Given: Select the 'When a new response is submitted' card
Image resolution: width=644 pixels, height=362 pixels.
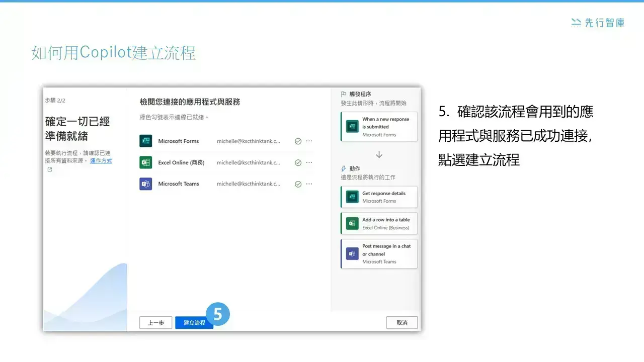Looking at the screenshot, I should pyautogui.click(x=379, y=127).
